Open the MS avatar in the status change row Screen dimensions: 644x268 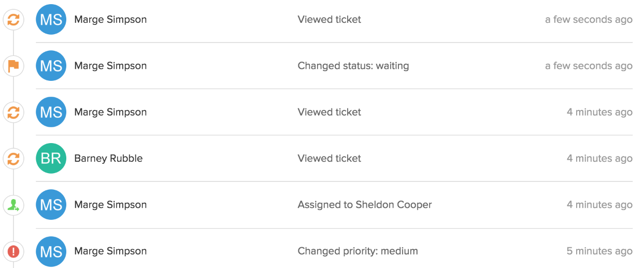click(51, 66)
